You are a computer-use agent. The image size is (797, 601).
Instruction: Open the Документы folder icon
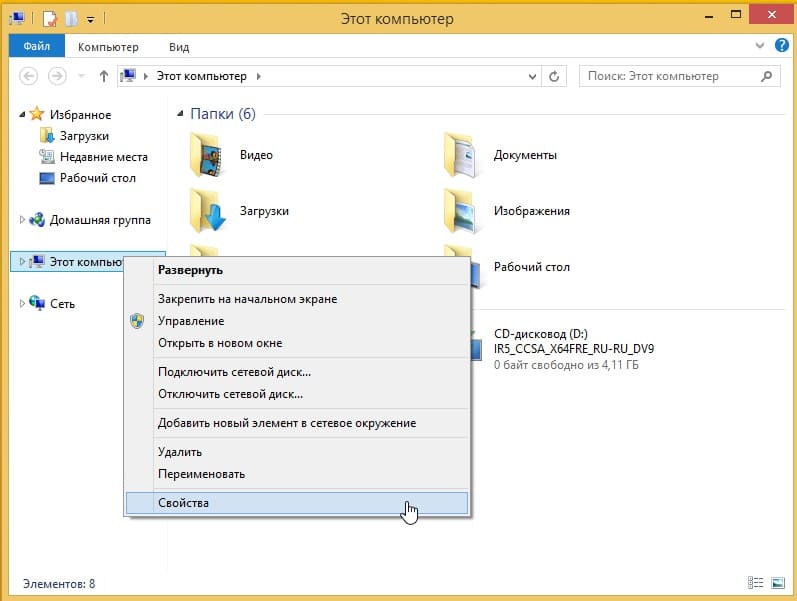[460, 155]
